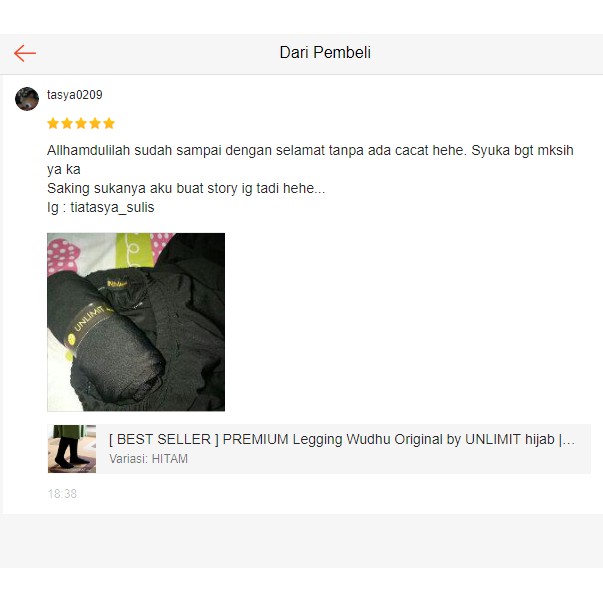The height and width of the screenshot is (603, 603).
Task: Open the legging product thumbnail
Action: [72, 449]
